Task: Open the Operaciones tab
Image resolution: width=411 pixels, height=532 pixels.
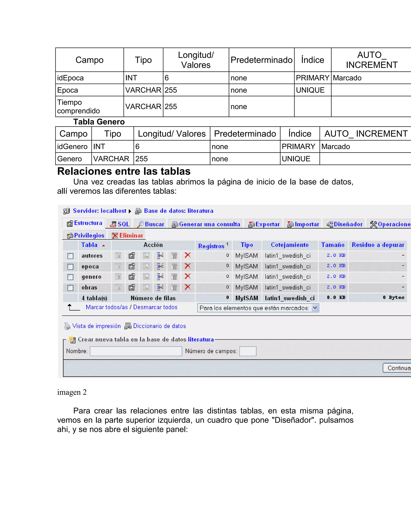Action: coord(390,224)
